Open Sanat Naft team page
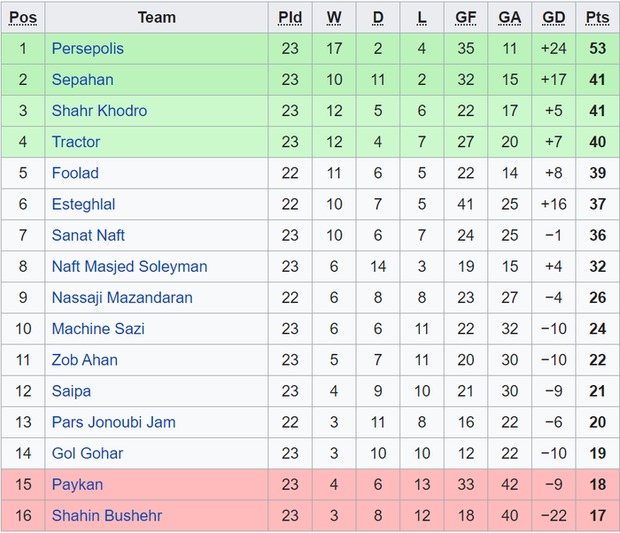The width and height of the screenshot is (620, 533). (88, 235)
